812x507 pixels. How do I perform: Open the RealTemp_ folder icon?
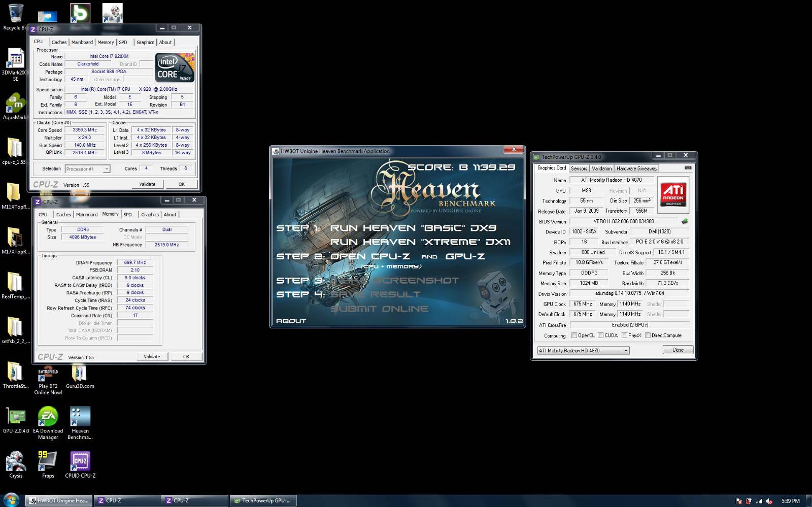pyautogui.click(x=15, y=285)
